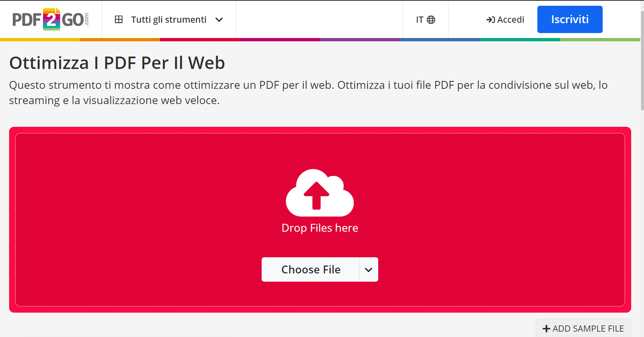
Task: Click the plus icon on ADD SAMPLE FILE
Action: [546, 328]
